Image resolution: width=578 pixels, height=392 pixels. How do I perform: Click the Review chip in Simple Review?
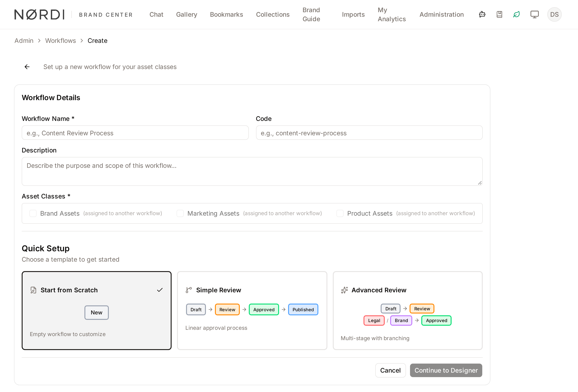click(x=227, y=309)
